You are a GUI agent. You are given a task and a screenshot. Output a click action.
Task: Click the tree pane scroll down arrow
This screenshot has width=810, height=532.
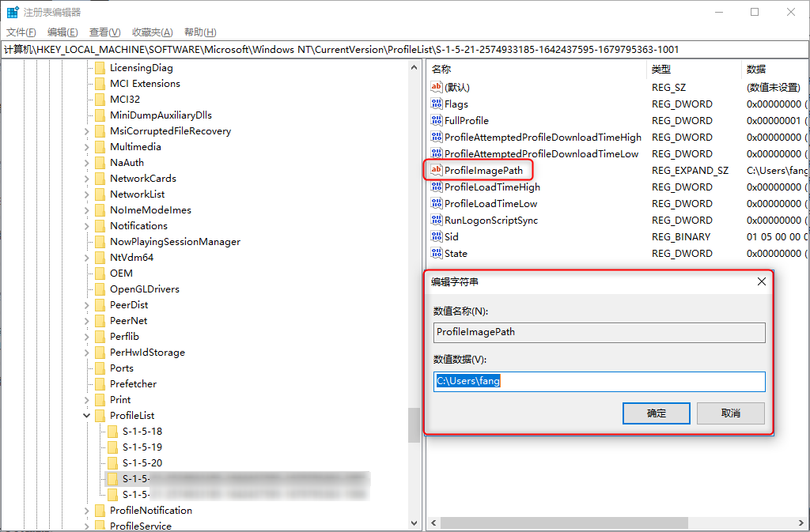point(414,523)
